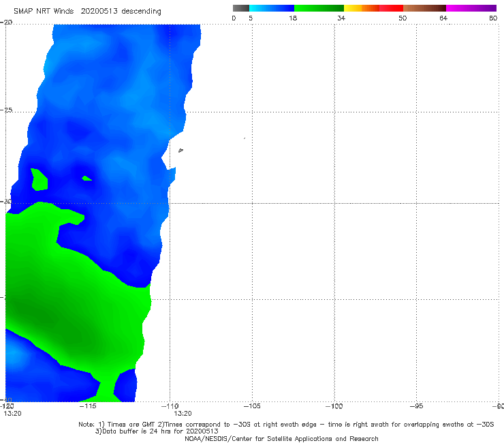Screen dimensions: 504x443
Task: Pick the brown segment of the color bar
Action: (x=424, y=8)
